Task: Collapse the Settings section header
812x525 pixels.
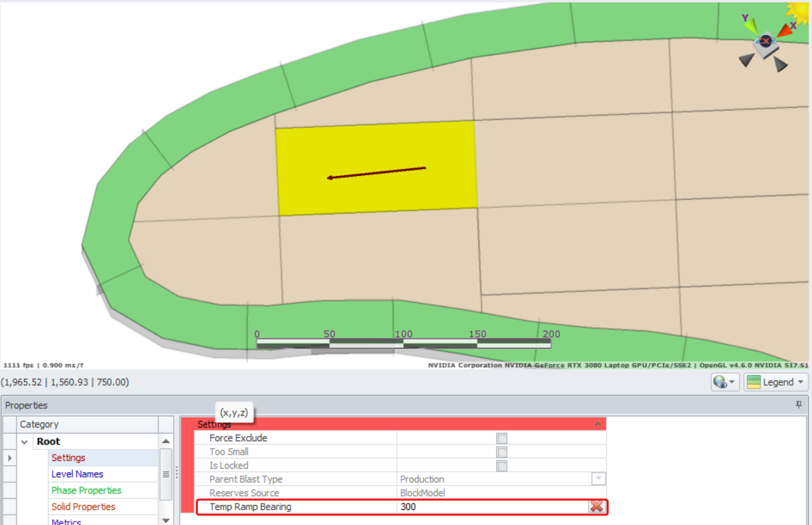Action: 598,424
